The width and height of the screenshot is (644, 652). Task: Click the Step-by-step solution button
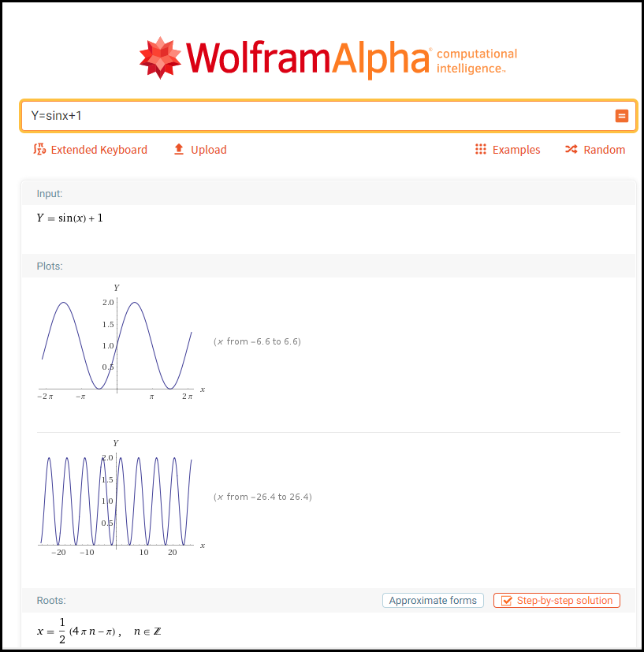click(557, 601)
